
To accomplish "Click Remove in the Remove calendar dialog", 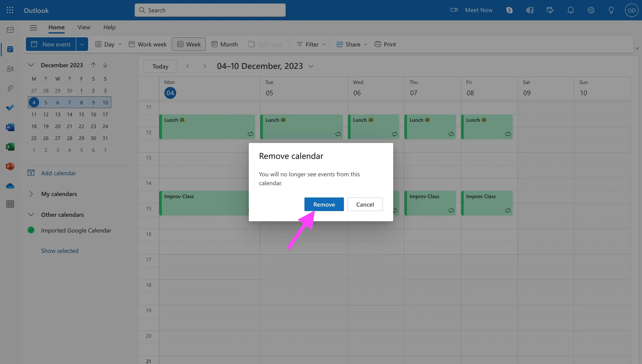I will coord(324,204).
